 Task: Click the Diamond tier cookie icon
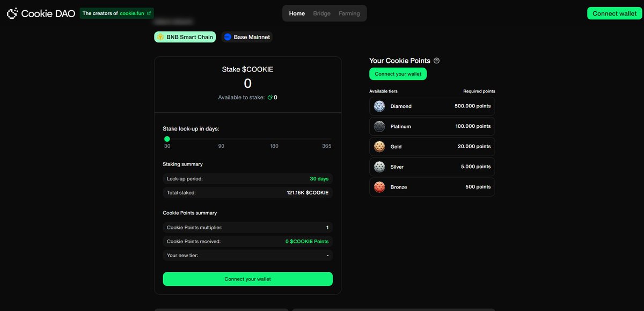tap(379, 106)
